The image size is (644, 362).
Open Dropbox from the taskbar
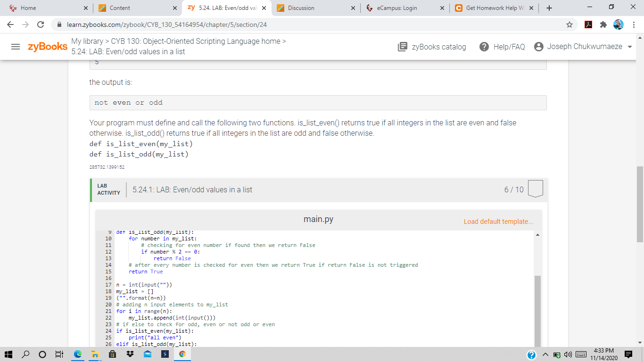coord(130,354)
